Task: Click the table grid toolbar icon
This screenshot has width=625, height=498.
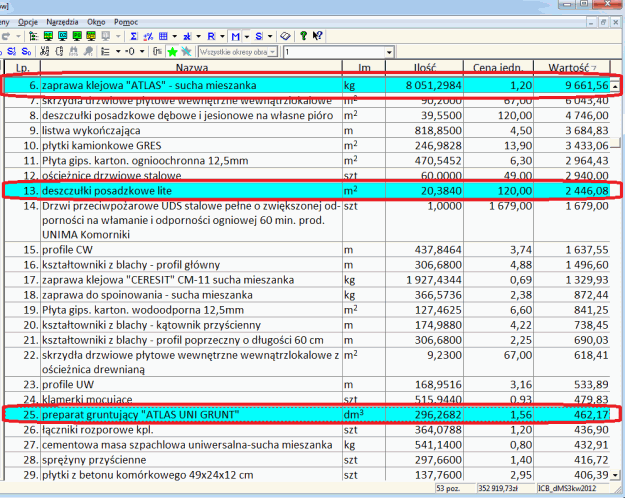Action: (164, 35)
